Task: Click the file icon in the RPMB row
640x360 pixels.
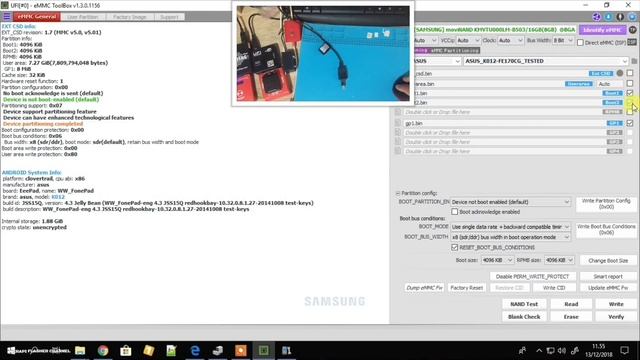Action: point(398,112)
